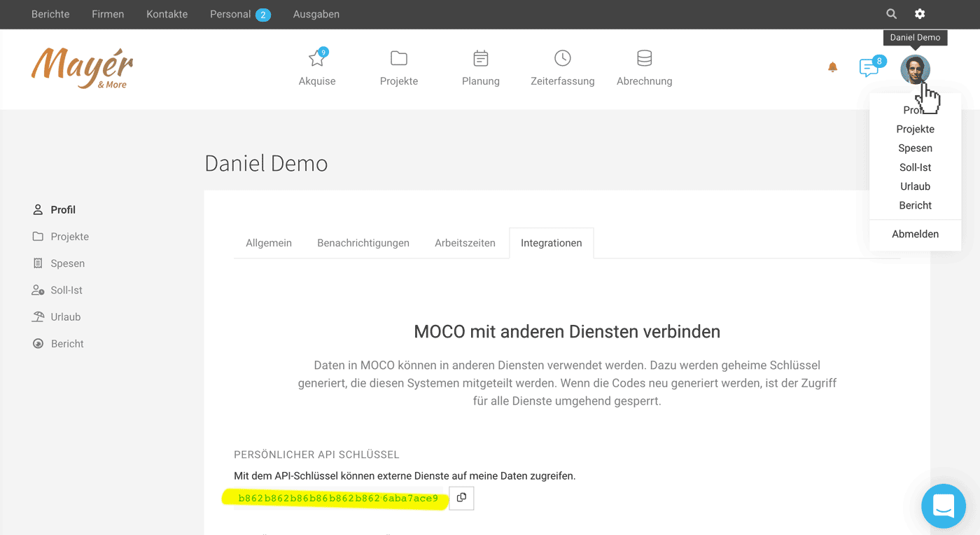The width and height of the screenshot is (980, 535).
Task: Choose Urlaub in user dropdown menu
Action: pos(915,186)
